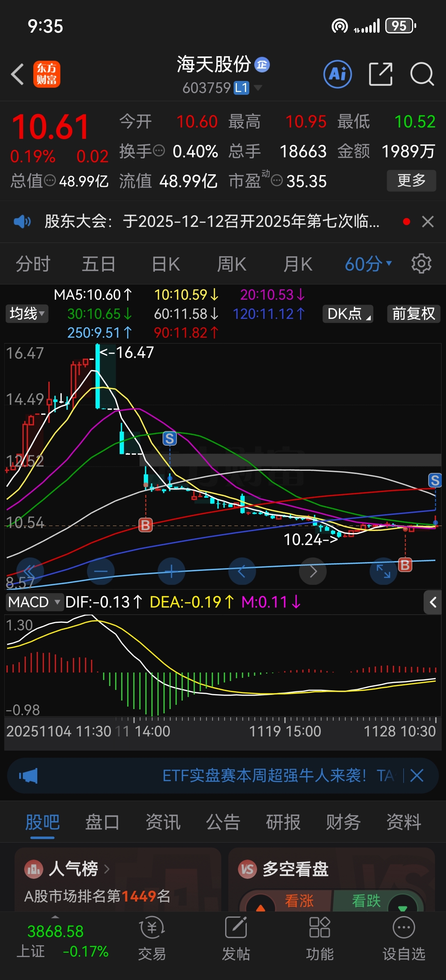Tap the share export icon

[x=381, y=74]
